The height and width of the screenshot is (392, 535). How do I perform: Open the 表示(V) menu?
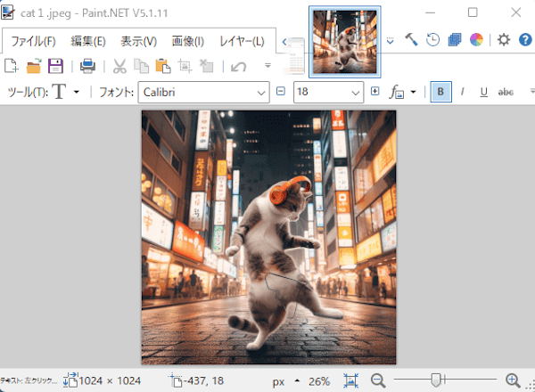tap(138, 41)
